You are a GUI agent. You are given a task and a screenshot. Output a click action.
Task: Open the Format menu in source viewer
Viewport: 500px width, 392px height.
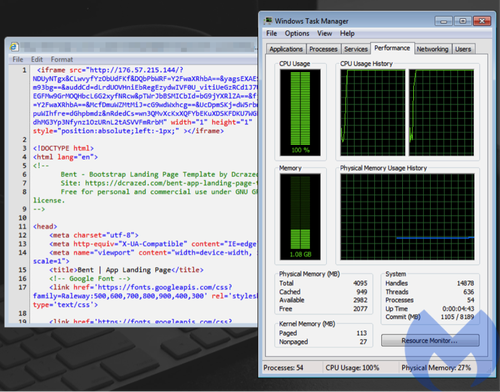point(62,59)
